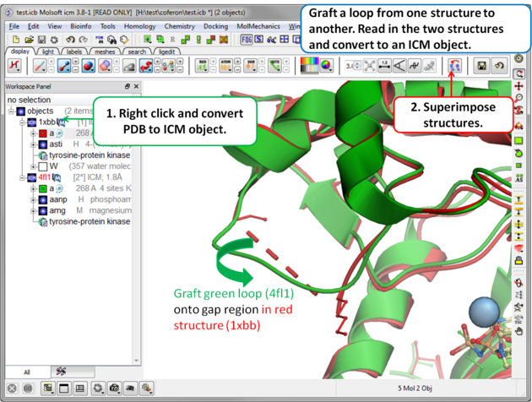Collapse the 1xbb object tree node
The width and height of the screenshot is (532, 402).
[x=23, y=122]
